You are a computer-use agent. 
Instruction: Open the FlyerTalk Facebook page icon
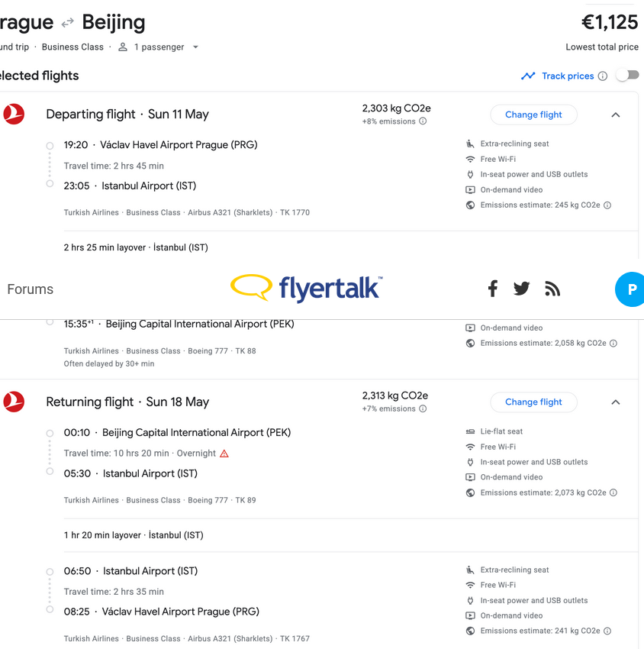click(493, 289)
